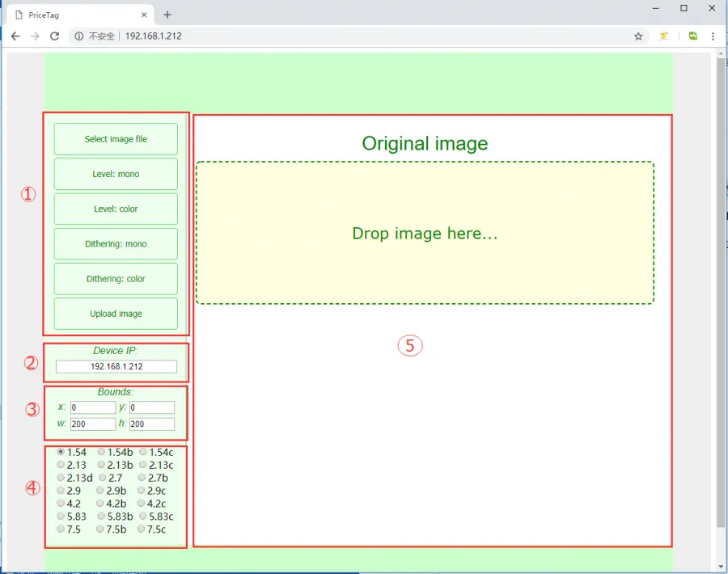The width and height of the screenshot is (728, 574).
Task: Click the Upload image button
Action: [116, 314]
